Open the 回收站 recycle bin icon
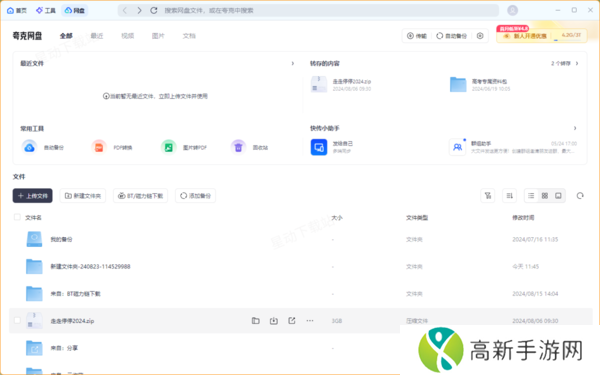The image size is (600, 375). tap(238, 147)
